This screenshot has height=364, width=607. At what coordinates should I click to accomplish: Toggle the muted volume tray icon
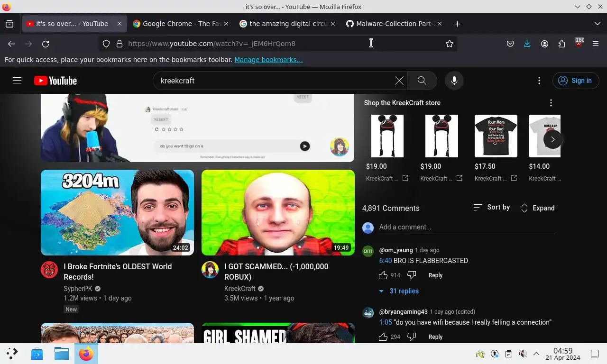click(x=523, y=354)
